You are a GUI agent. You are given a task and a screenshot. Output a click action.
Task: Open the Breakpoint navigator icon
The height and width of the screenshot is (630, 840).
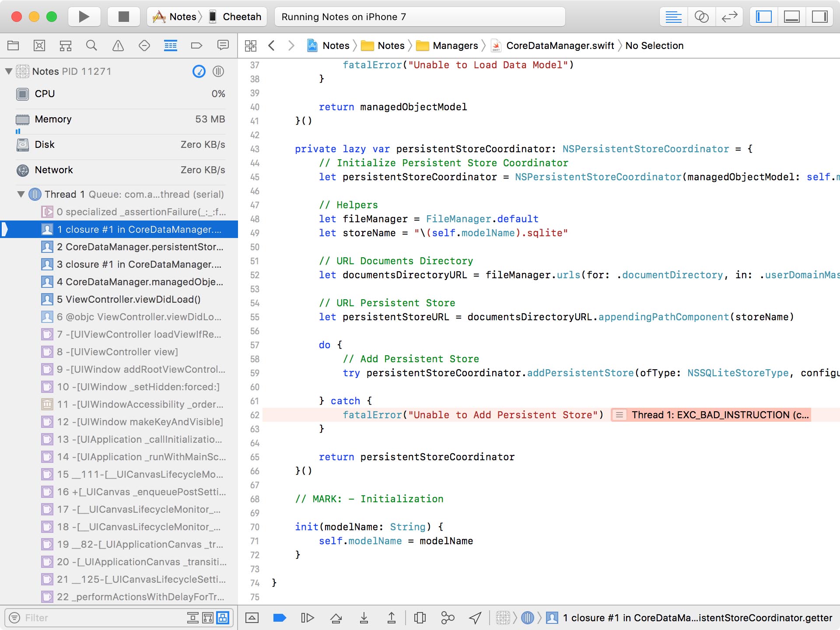(196, 45)
